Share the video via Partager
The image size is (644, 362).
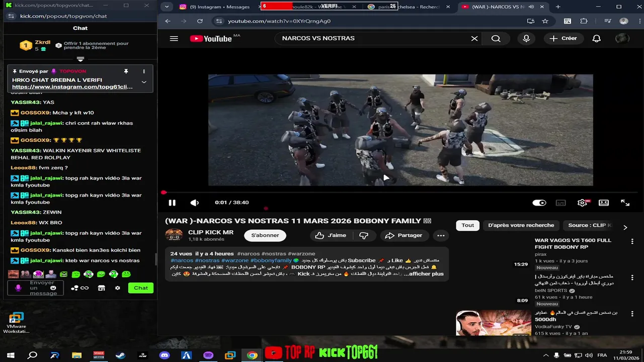pos(404,235)
